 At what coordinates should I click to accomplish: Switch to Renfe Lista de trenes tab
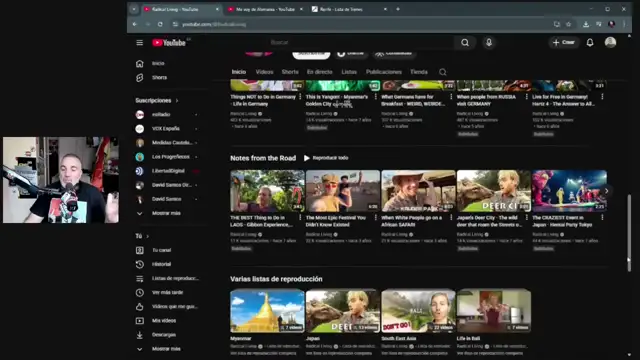coord(349,9)
